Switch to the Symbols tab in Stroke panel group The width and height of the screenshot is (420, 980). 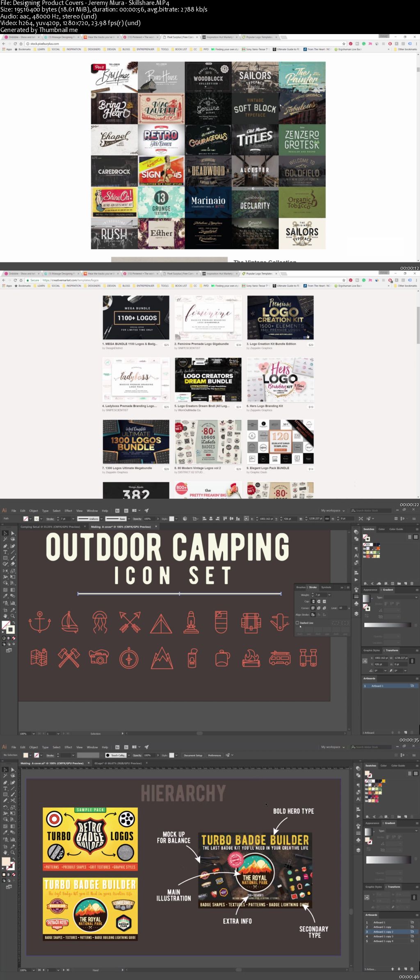[326, 587]
